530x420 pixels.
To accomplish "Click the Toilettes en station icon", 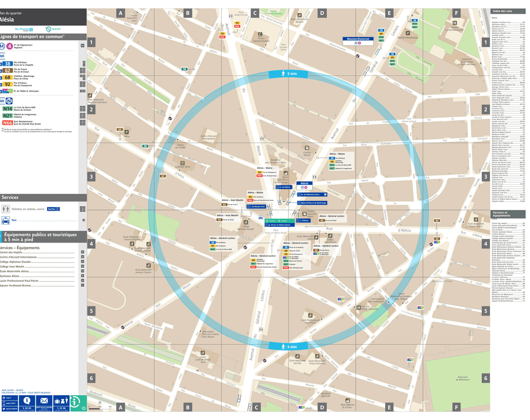I will click(x=5, y=209).
